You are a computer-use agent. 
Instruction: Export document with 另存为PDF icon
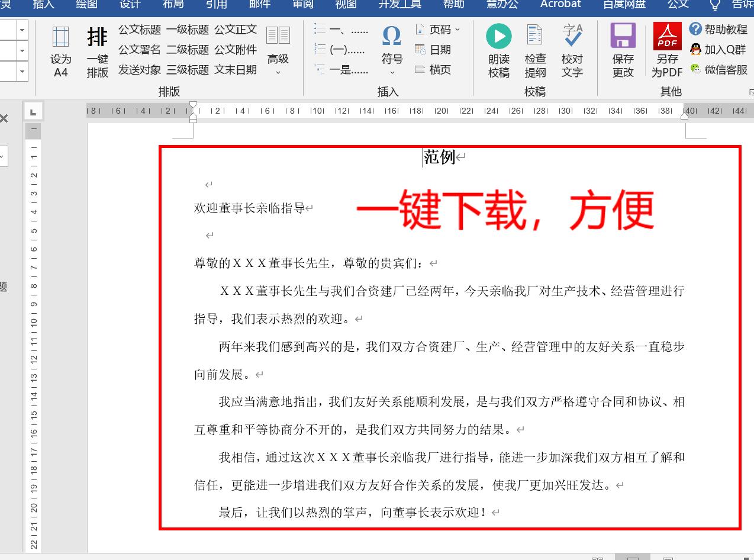(x=666, y=50)
